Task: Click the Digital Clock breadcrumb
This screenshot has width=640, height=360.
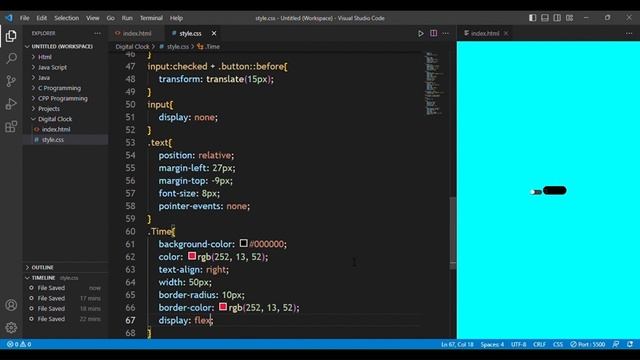Action: [x=132, y=47]
